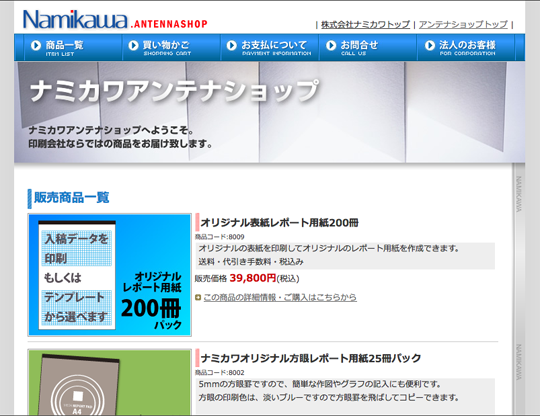Select description 方眼の印刷色は、淡いブルー text
This screenshot has width=540, height=416.
329,398
